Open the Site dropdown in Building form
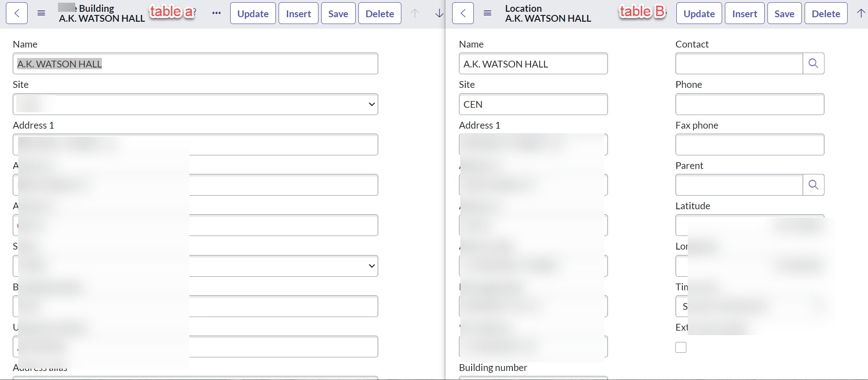868x380 pixels. [195, 104]
